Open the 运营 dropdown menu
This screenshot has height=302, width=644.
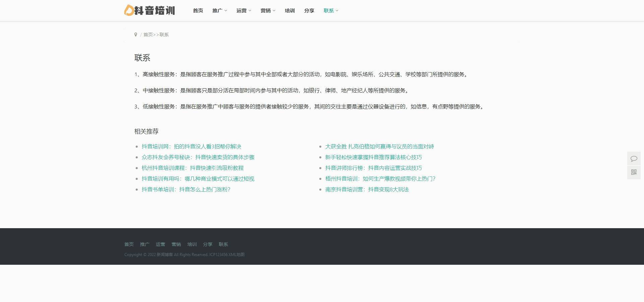pos(244,10)
